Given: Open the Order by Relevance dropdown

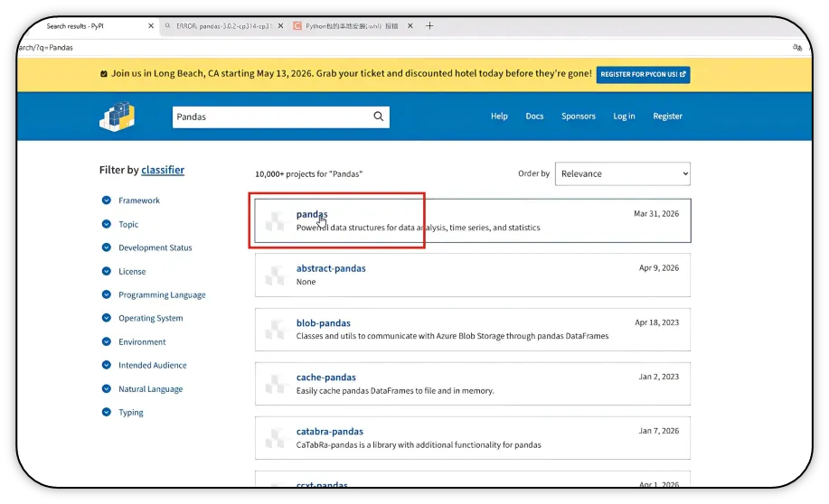Looking at the screenshot, I should click(x=622, y=173).
